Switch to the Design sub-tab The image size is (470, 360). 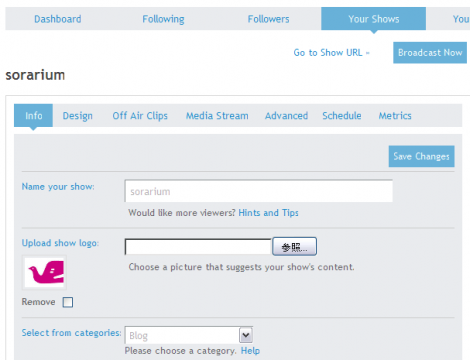coord(78,116)
